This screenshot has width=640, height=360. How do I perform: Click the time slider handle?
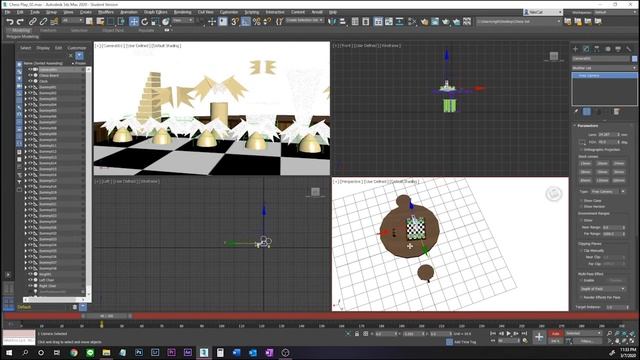click(x=107, y=316)
